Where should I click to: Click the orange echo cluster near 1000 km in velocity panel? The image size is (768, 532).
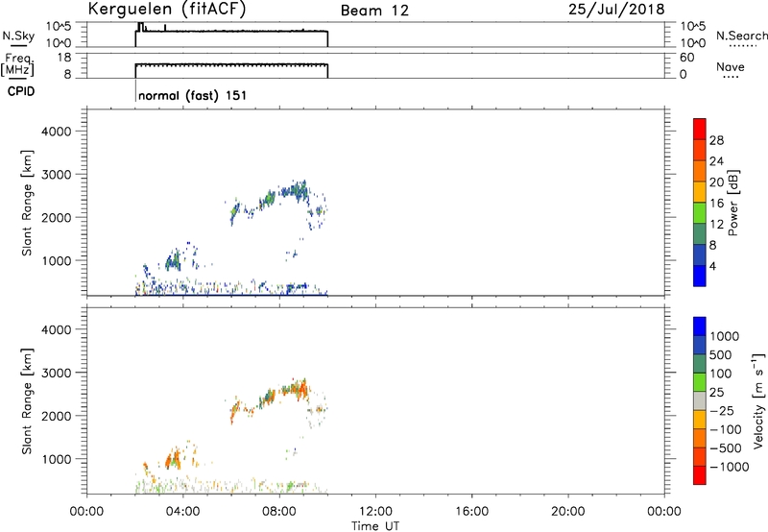[x=173, y=459]
